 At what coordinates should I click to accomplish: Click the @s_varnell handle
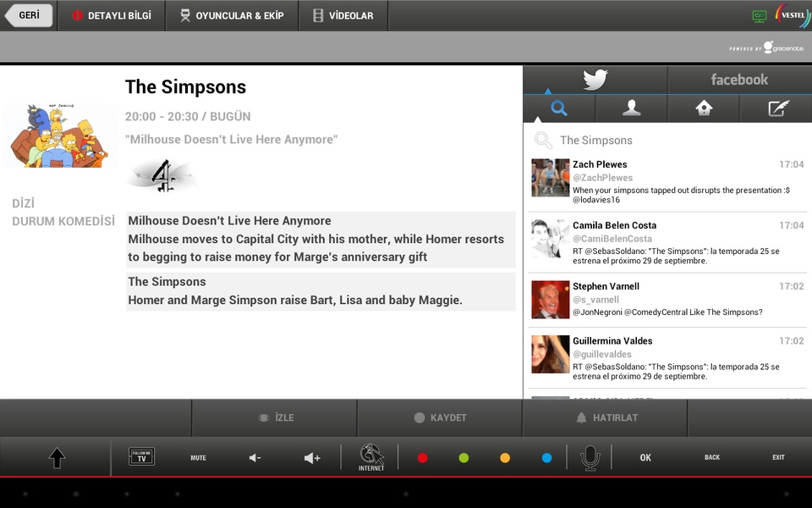[595, 300]
